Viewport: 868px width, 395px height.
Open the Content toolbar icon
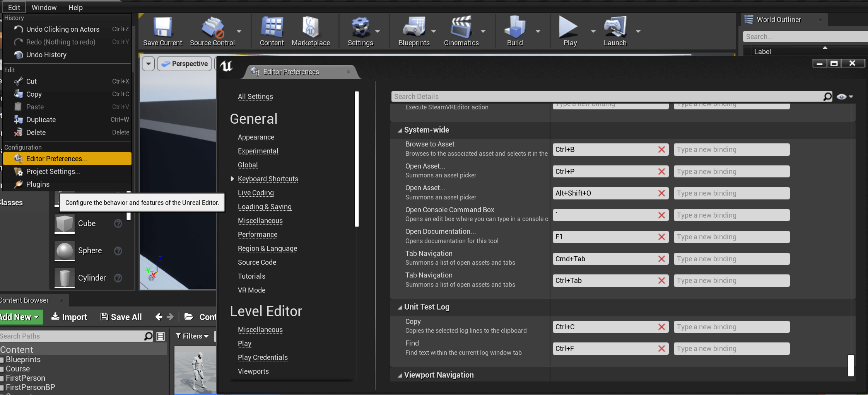click(272, 32)
